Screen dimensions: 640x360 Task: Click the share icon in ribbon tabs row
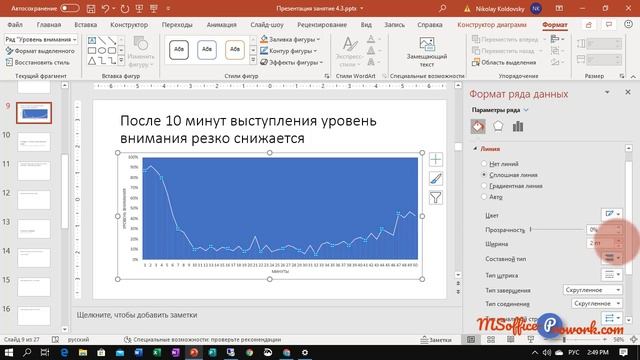coord(589,25)
